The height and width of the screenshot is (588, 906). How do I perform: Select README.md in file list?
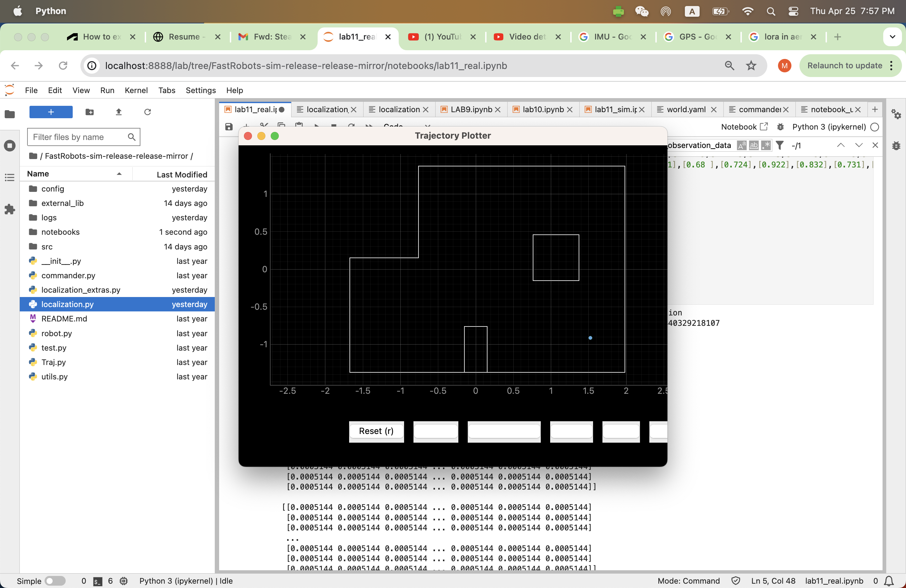[117, 319]
